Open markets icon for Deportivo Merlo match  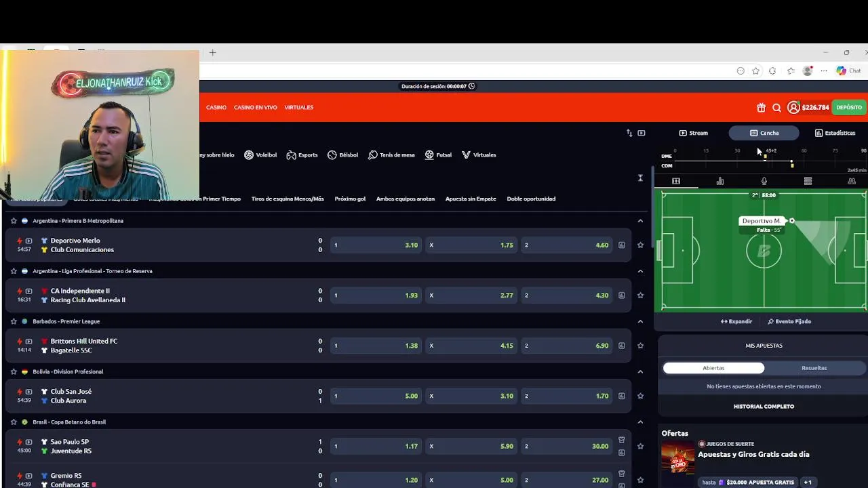621,245
